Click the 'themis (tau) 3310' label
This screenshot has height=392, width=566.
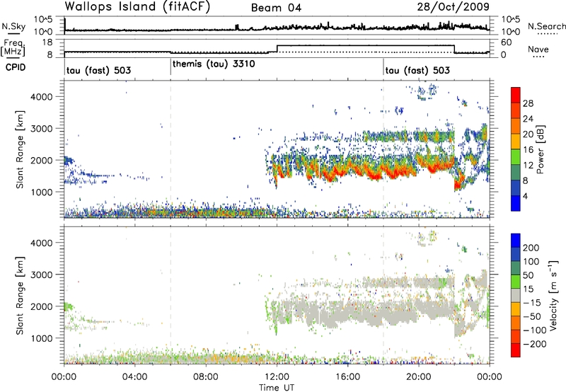pyautogui.click(x=214, y=64)
